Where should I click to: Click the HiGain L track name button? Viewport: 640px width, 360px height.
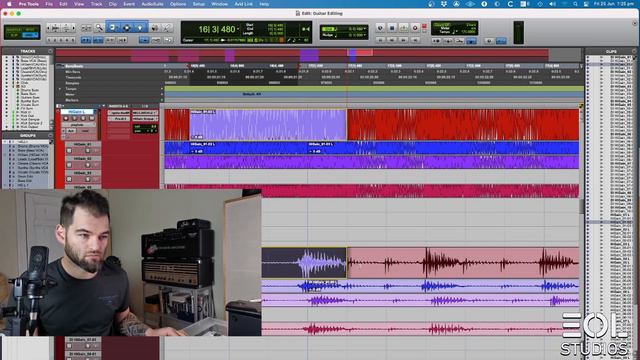coord(77,112)
